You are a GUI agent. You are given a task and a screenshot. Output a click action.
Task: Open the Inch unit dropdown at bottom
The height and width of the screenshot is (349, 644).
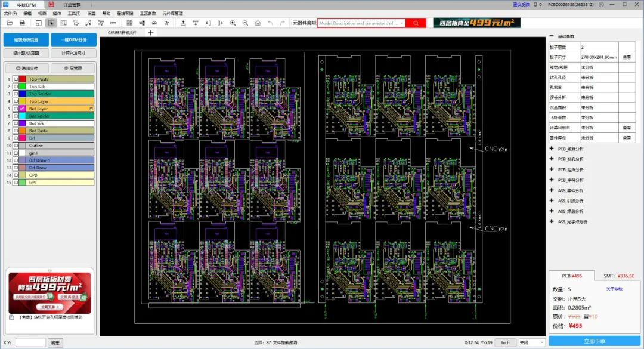pos(504,342)
